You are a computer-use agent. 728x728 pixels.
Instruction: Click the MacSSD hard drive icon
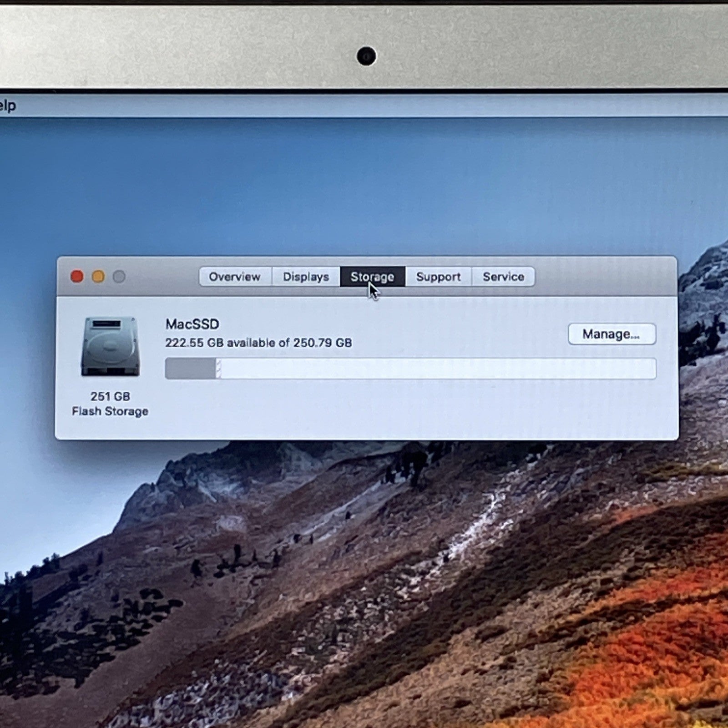pyautogui.click(x=110, y=347)
